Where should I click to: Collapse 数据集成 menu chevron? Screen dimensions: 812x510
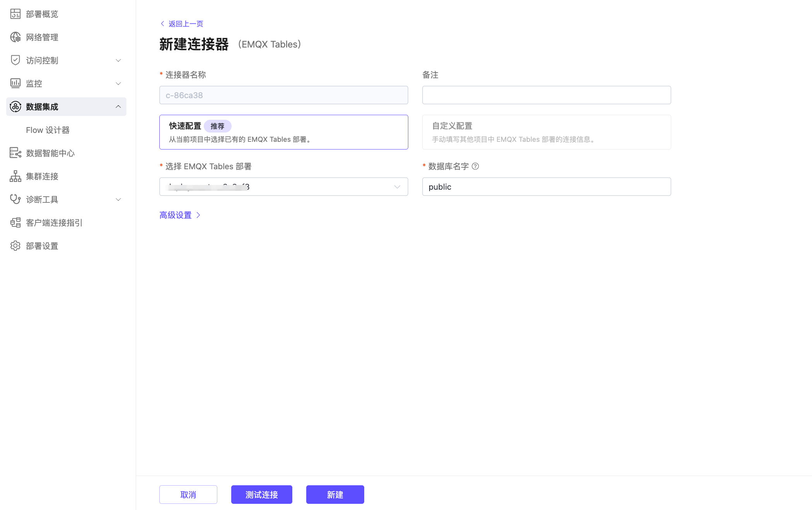coord(118,107)
